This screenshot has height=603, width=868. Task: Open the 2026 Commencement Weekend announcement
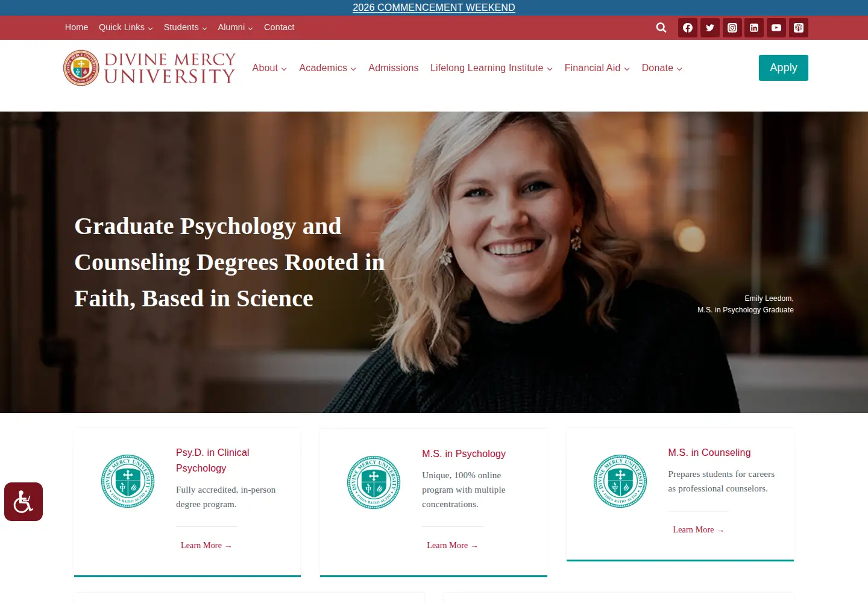(x=434, y=7)
